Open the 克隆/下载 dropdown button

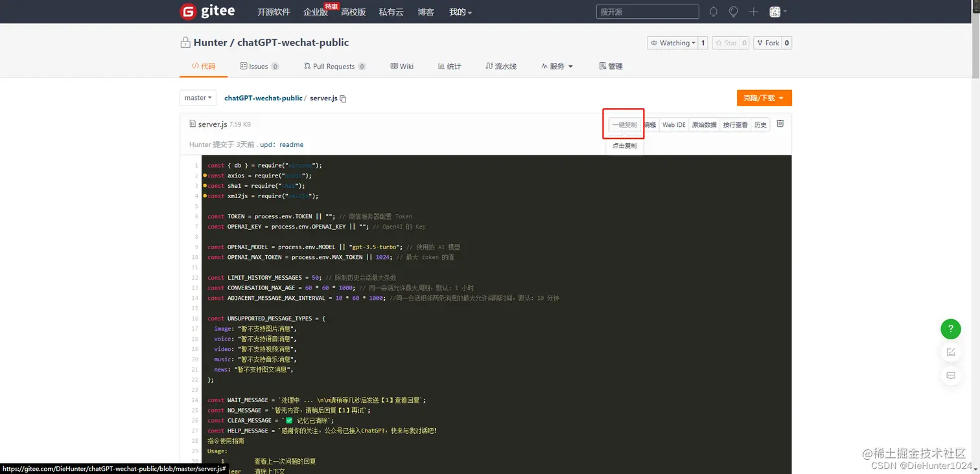(x=764, y=98)
